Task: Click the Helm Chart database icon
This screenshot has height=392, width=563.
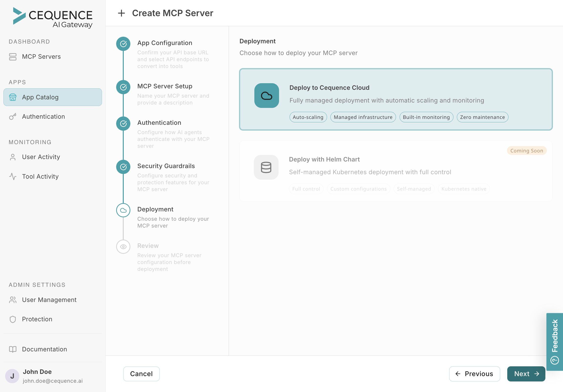Action: 266,167
